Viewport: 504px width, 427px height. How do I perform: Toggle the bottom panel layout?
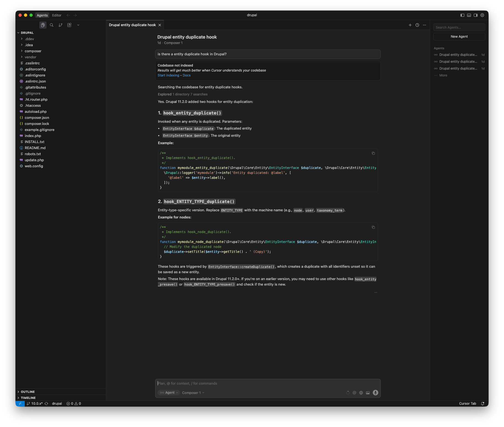click(469, 15)
